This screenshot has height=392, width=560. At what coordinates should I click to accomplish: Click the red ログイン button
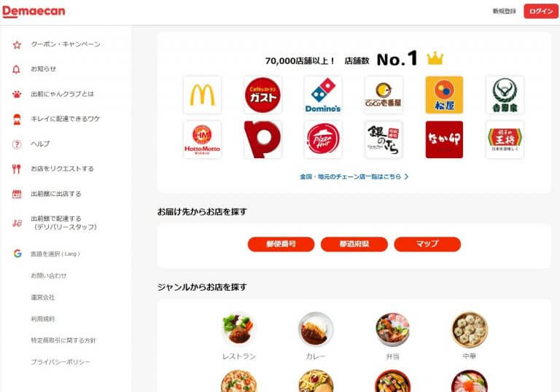[541, 12]
